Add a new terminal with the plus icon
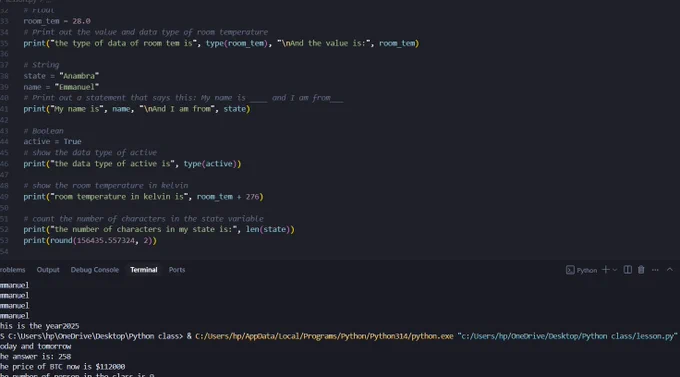680x377 pixels. point(606,270)
